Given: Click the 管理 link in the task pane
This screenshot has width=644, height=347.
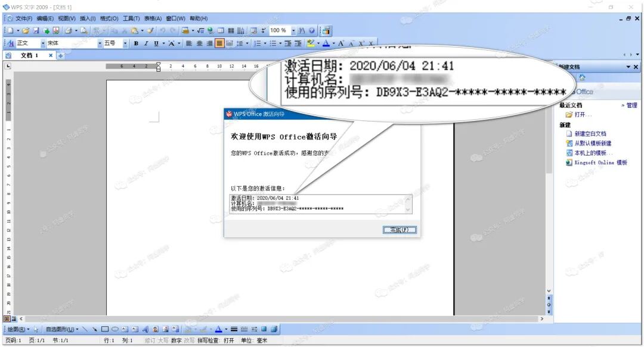Looking at the screenshot, I should (631, 105).
